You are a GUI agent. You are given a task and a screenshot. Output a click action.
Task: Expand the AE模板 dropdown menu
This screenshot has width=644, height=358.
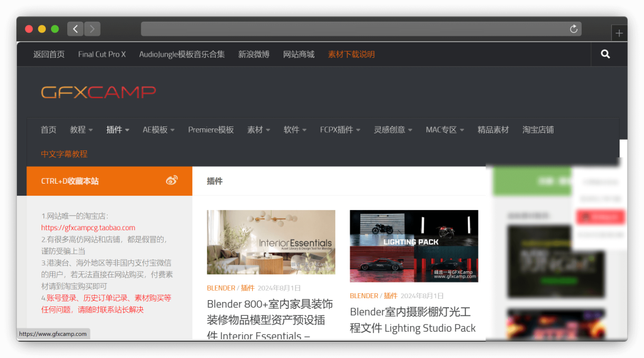(158, 130)
